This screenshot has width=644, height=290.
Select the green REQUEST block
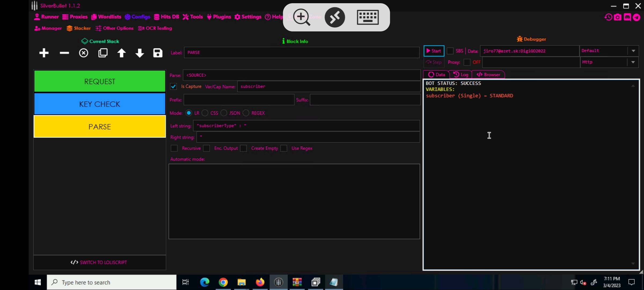point(100,81)
